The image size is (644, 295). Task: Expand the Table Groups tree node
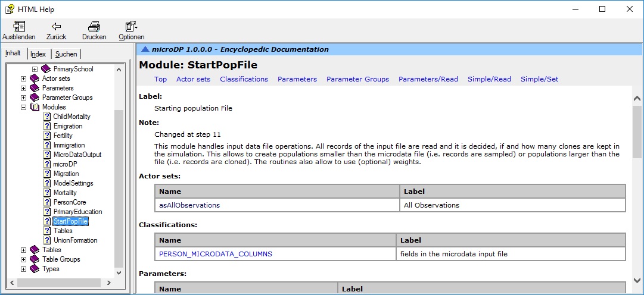click(x=24, y=259)
